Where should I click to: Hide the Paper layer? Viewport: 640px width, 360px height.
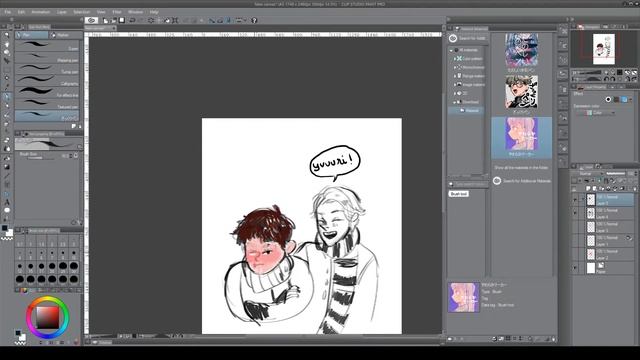coord(575,268)
